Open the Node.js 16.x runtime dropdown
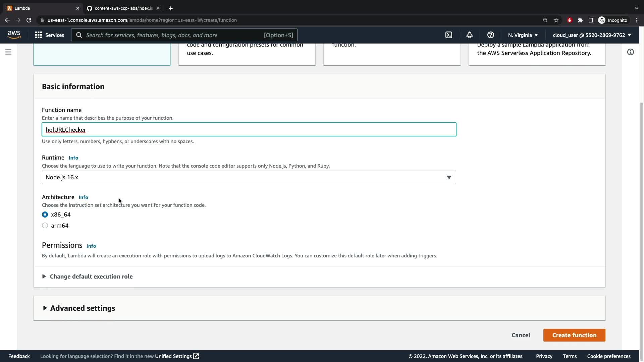The height and width of the screenshot is (362, 644). (249, 177)
